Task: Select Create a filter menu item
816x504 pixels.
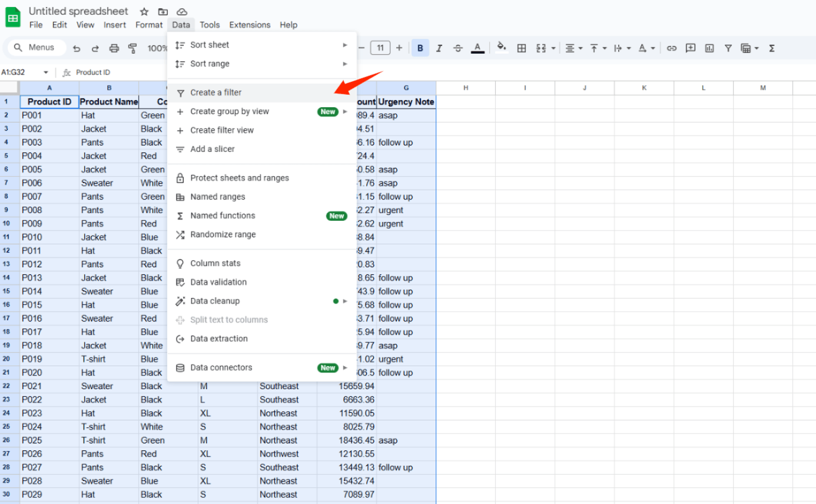Action: point(216,92)
